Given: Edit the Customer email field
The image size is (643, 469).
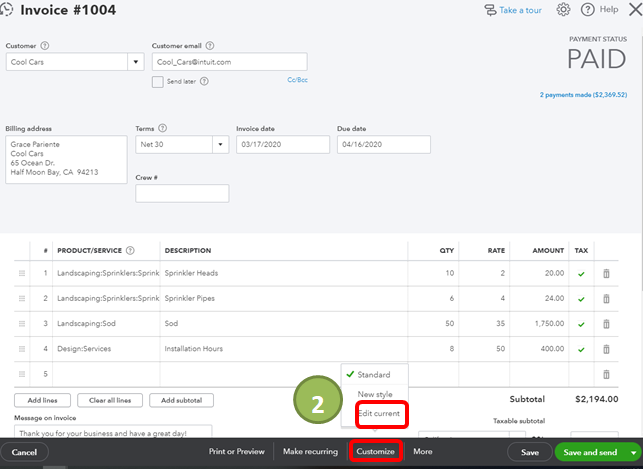Looking at the screenshot, I should [229, 62].
